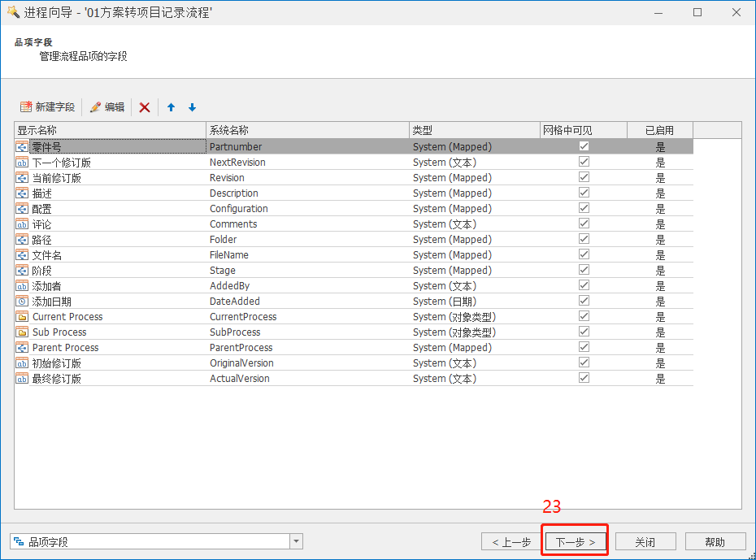
Task: Open the 品项字段 page dropdown arrow
Action: point(297,542)
